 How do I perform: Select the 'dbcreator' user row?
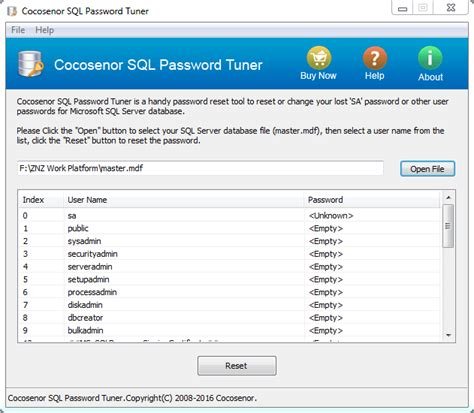pos(229,318)
